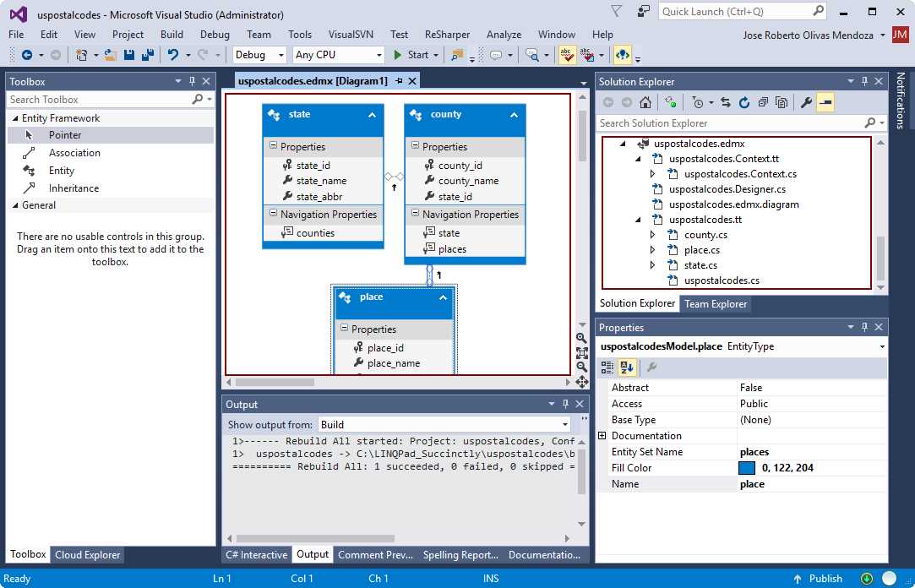Select the Pointer tool in the Toolbox

coord(111,135)
